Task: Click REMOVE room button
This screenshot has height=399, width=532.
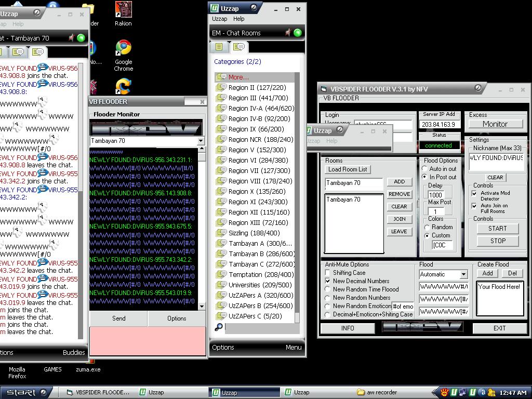Action: tap(400, 194)
